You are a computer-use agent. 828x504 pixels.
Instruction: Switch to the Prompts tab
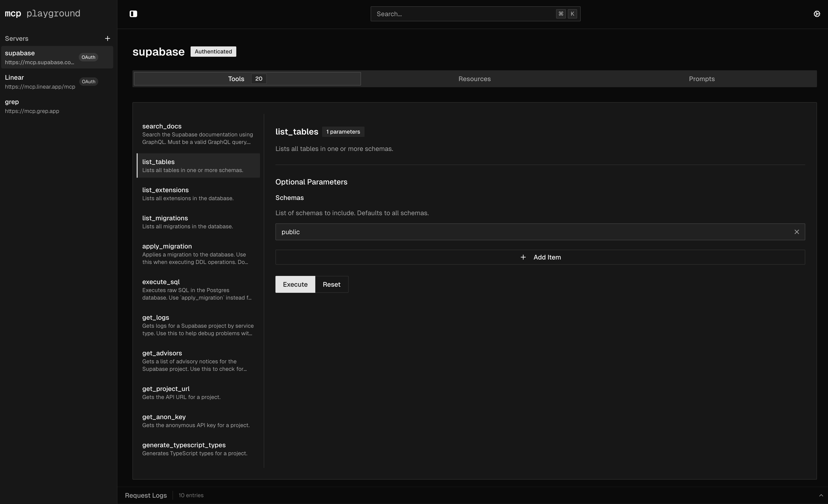pyautogui.click(x=702, y=79)
